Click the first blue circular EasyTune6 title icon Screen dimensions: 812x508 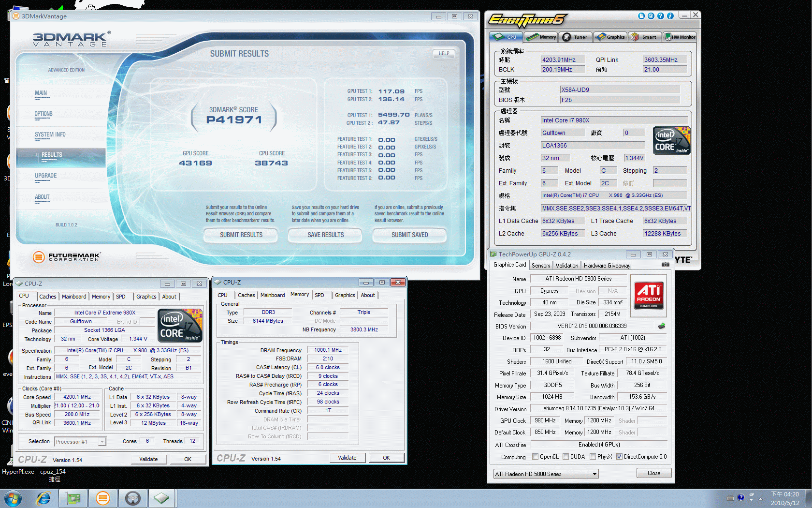641,16
